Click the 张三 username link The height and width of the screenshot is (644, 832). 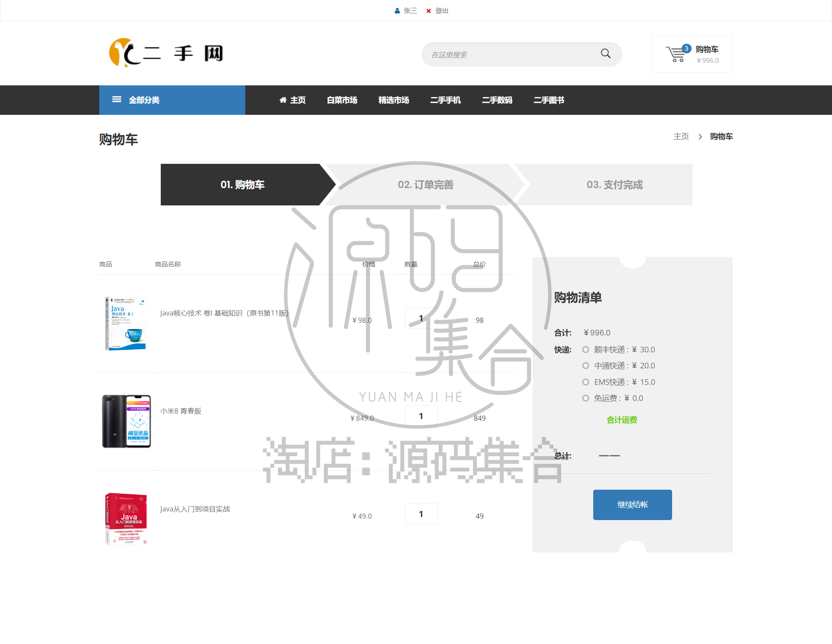410,11
